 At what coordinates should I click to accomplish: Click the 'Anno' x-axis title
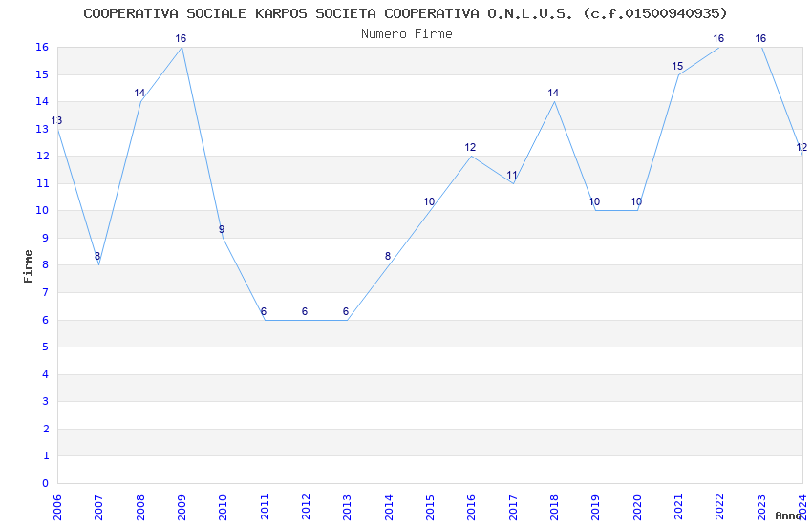point(788,515)
